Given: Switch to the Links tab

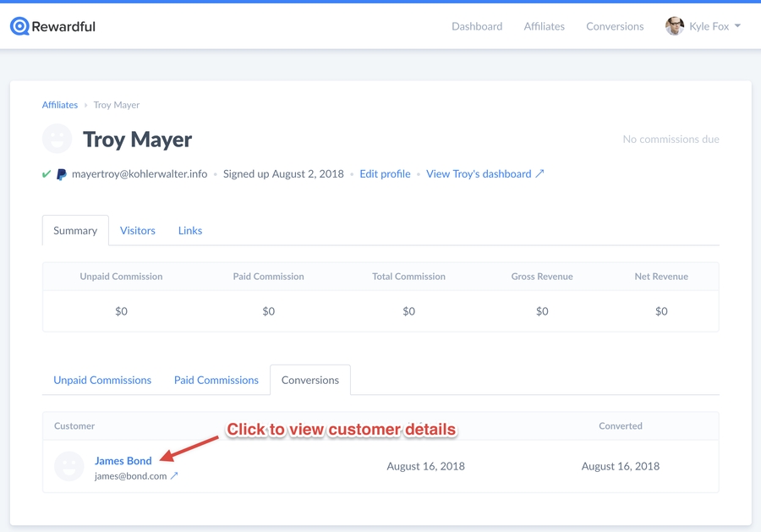Looking at the screenshot, I should 190,230.
